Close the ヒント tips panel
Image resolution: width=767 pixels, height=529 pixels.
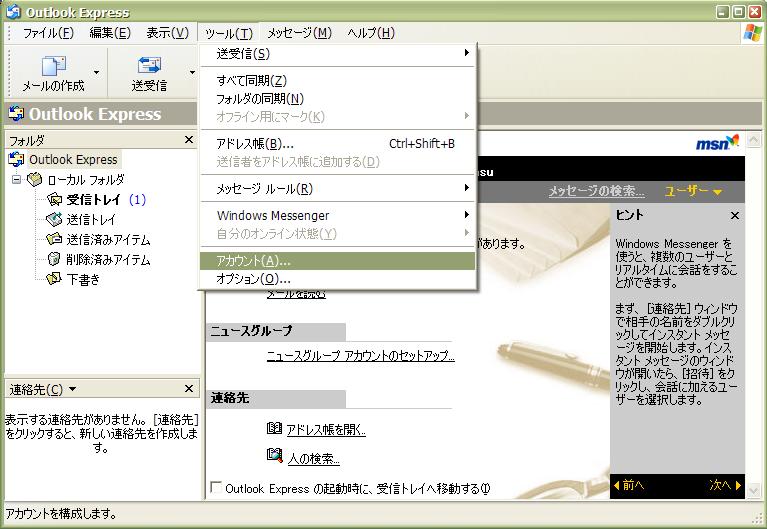(735, 215)
